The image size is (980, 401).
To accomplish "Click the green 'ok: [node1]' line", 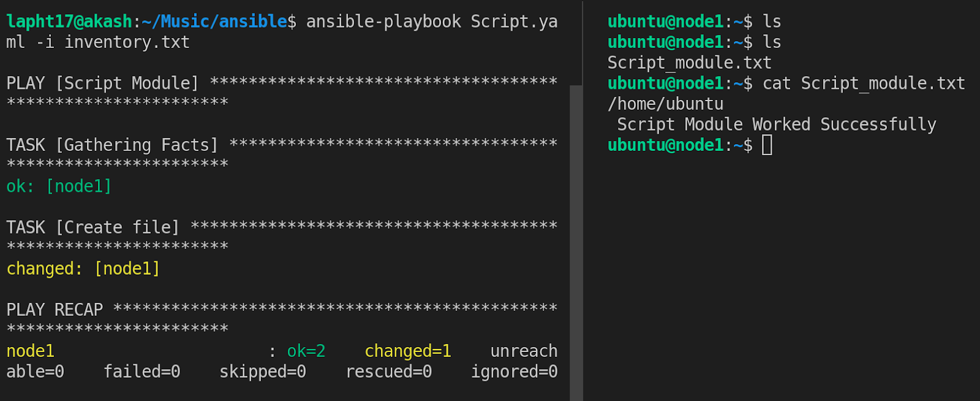I will (x=59, y=186).
